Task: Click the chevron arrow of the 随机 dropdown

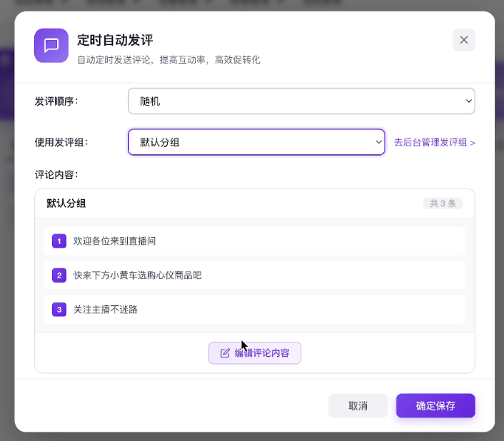Action: tap(468, 101)
